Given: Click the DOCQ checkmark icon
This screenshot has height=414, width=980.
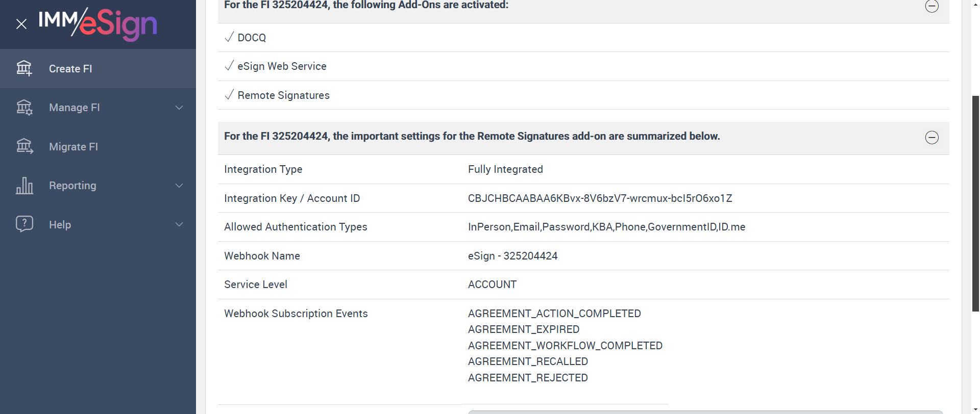Looking at the screenshot, I should [229, 37].
